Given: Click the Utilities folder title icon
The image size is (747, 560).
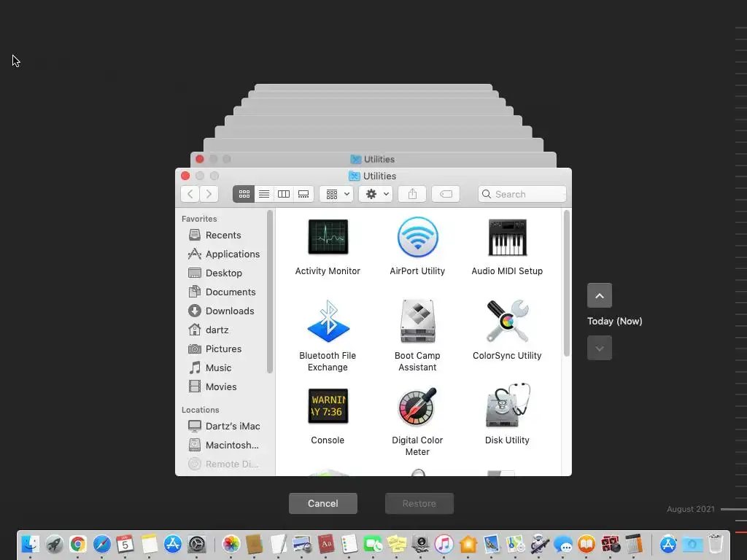Looking at the screenshot, I should click(355, 176).
